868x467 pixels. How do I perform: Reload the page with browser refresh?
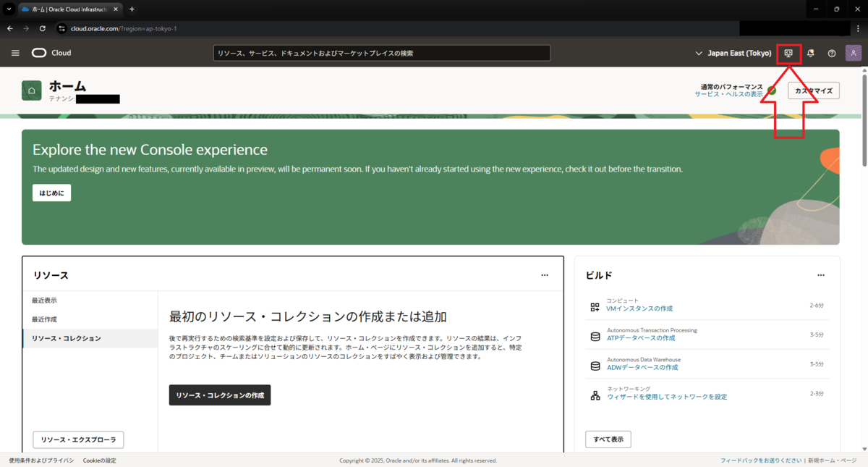pyautogui.click(x=43, y=28)
